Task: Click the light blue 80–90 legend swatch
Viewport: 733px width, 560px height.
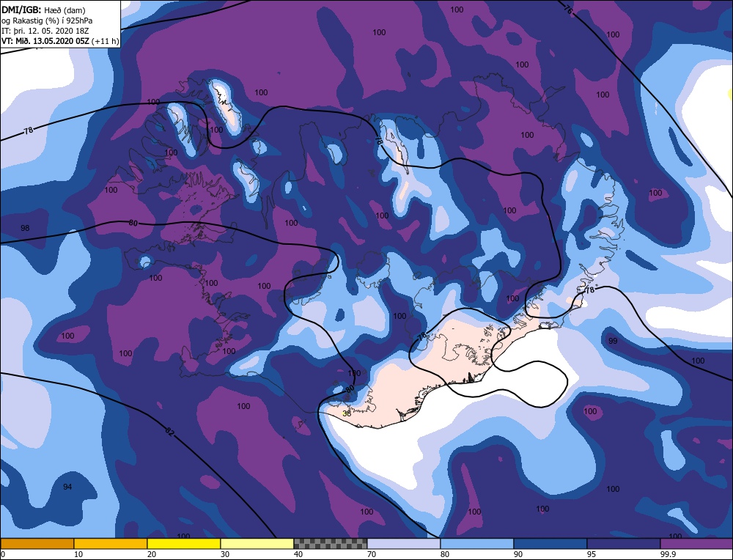Action: 477,544
